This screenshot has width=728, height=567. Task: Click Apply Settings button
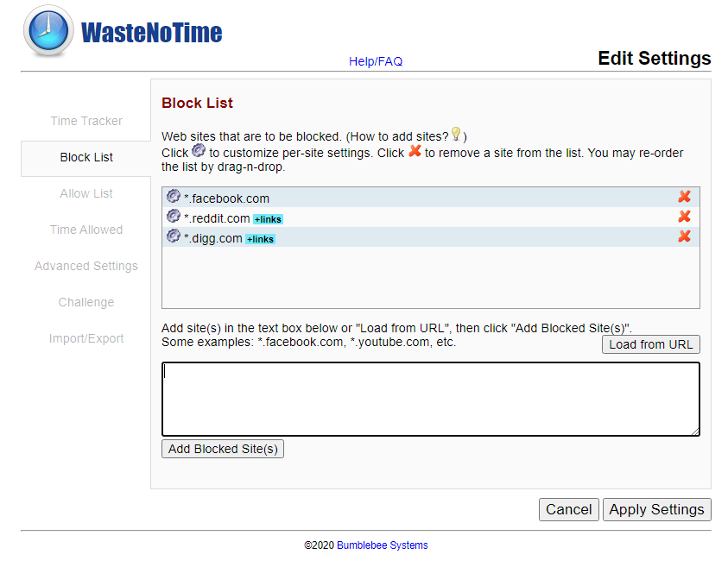[x=657, y=509]
